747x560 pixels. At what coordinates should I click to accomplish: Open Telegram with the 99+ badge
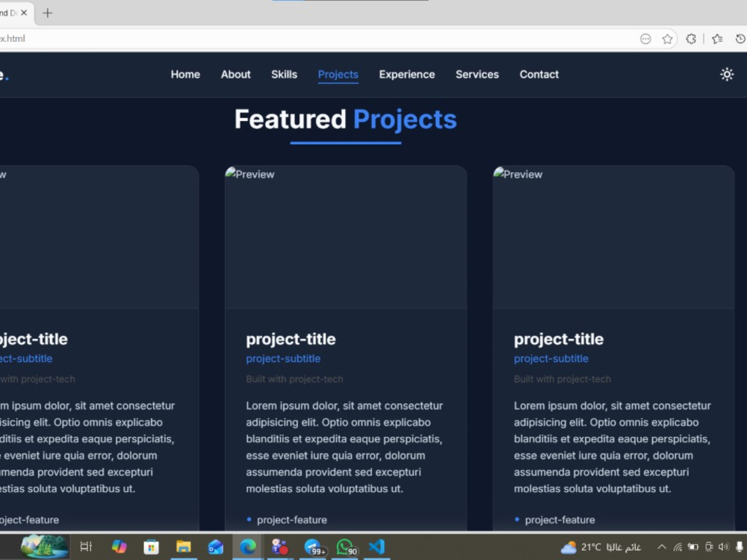314,547
